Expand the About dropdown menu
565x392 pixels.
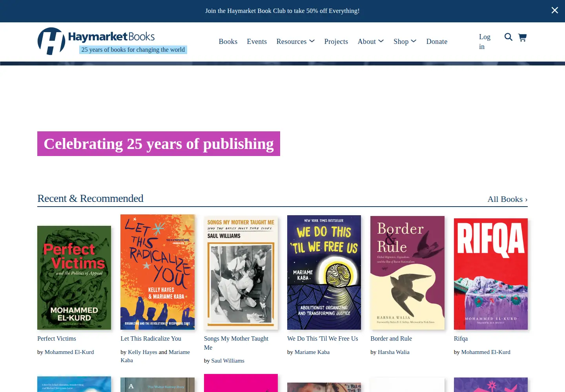click(371, 42)
